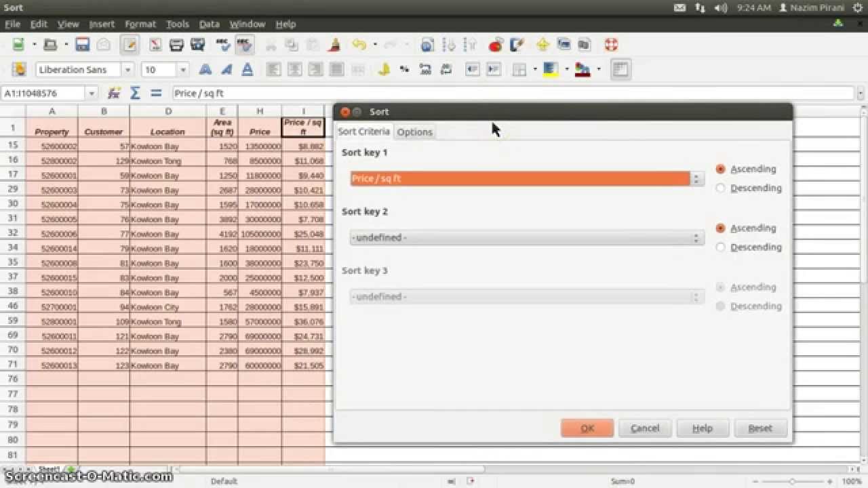Click the Help button in Sort dialog
Image resolution: width=868 pixels, height=488 pixels.
[x=703, y=428]
